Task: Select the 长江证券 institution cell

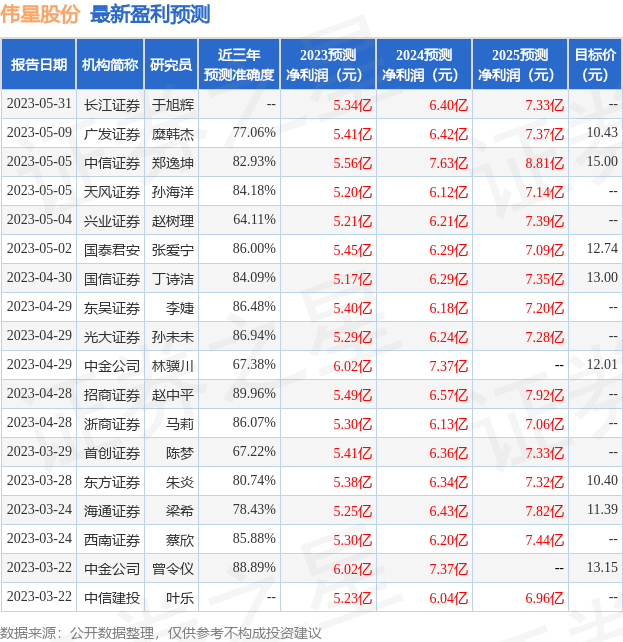Action: coord(112,105)
